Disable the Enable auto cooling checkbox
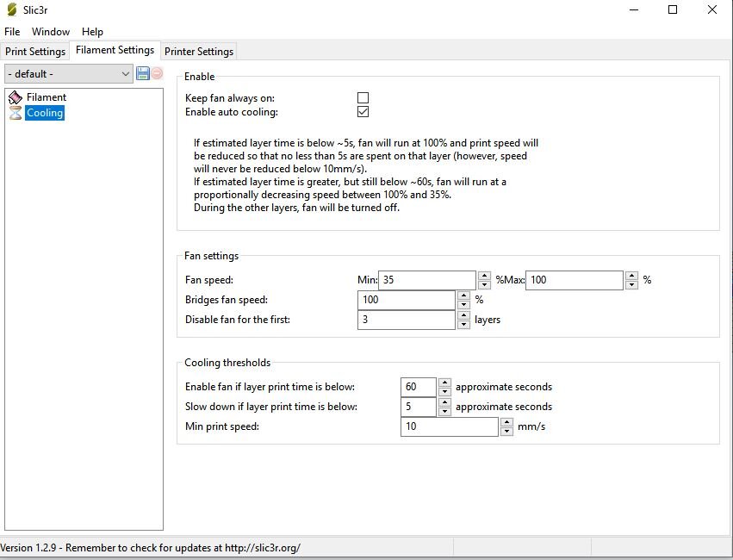The image size is (733, 560). (363, 112)
